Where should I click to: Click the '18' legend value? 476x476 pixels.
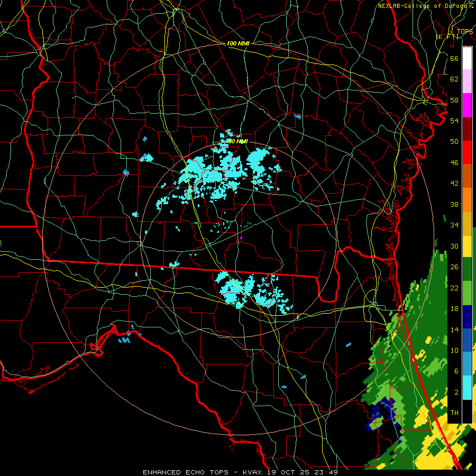click(454, 309)
